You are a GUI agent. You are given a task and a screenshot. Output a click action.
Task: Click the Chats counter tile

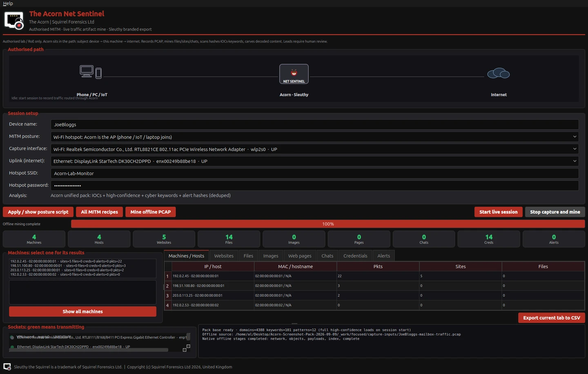(x=424, y=239)
